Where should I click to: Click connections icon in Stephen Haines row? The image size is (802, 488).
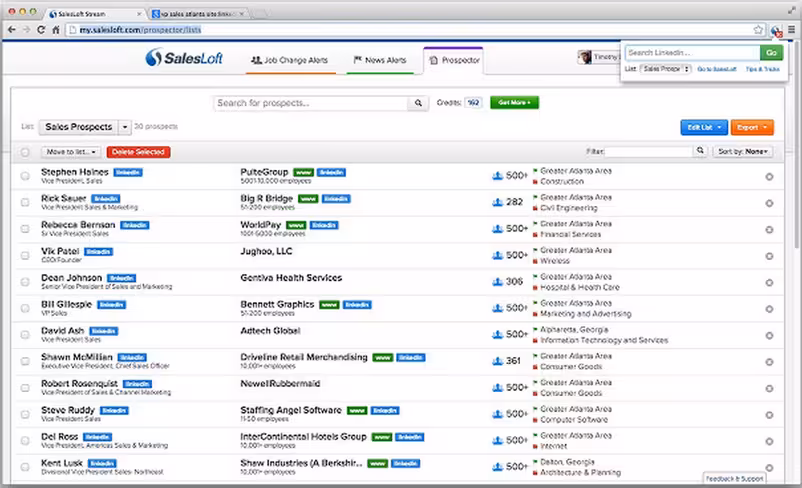(497, 175)
